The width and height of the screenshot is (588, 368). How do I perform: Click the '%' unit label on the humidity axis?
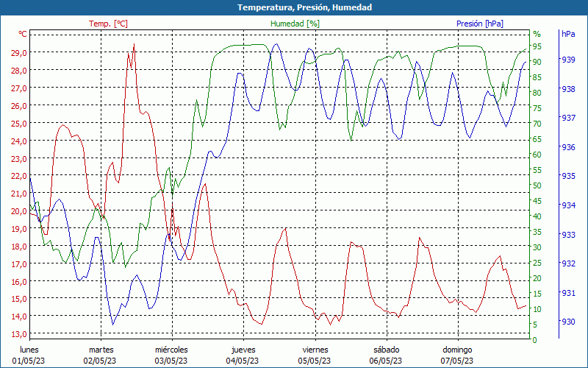tap(537, 34)
